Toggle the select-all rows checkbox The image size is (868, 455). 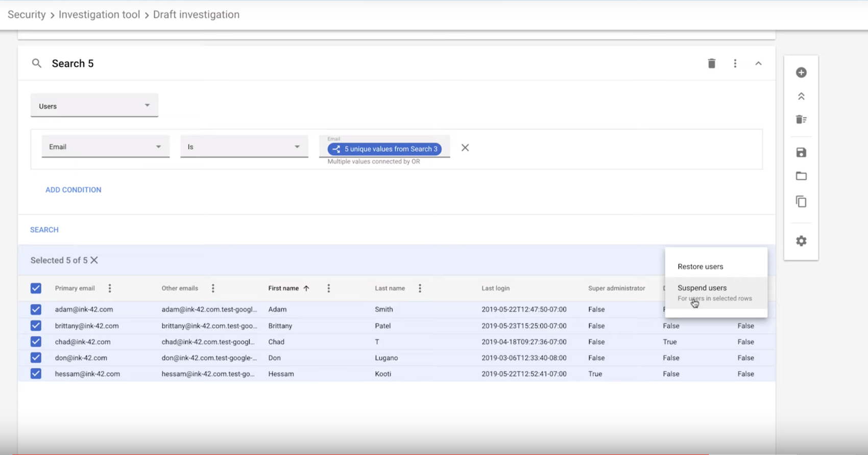(x=36, y=289)
